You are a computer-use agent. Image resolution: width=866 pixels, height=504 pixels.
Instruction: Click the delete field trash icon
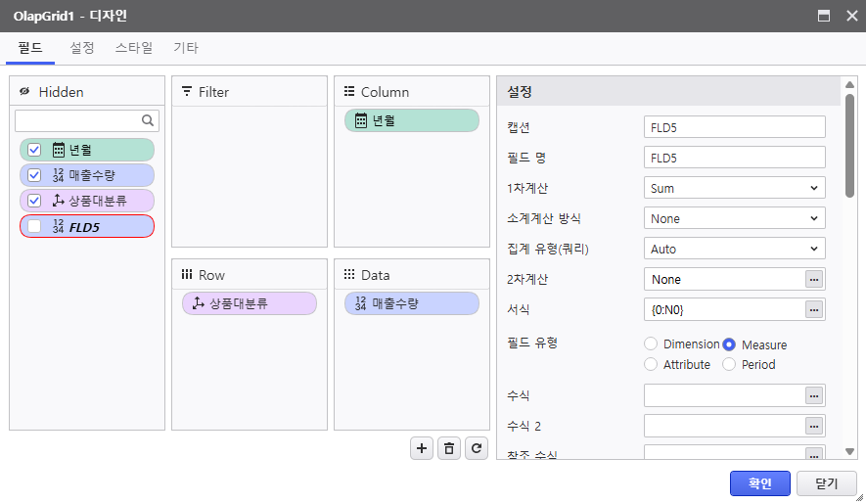[449, 448]
